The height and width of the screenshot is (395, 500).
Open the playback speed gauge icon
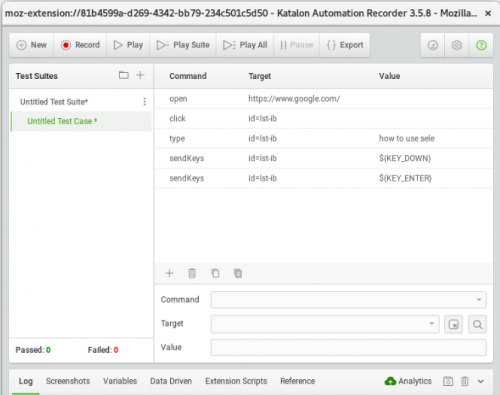click(433, 45)
